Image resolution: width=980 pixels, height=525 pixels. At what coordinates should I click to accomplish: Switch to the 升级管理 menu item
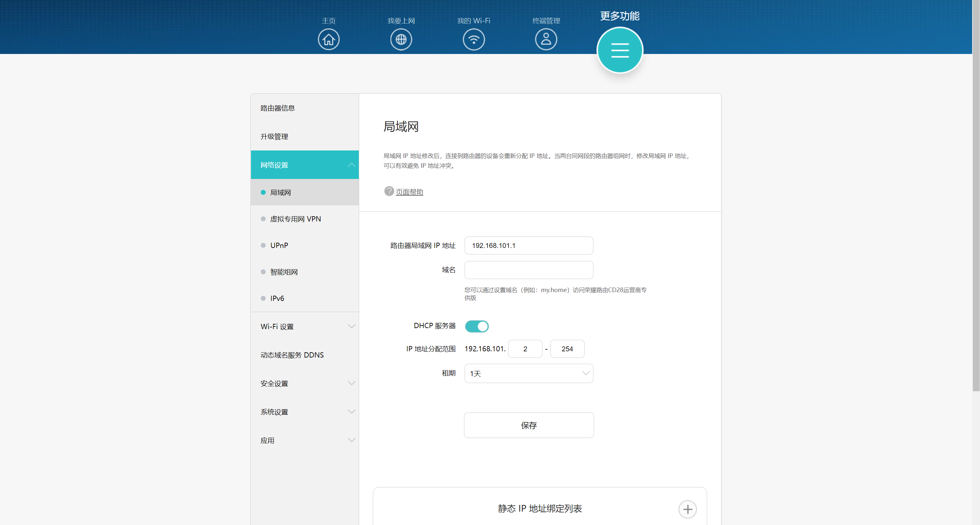274,136
